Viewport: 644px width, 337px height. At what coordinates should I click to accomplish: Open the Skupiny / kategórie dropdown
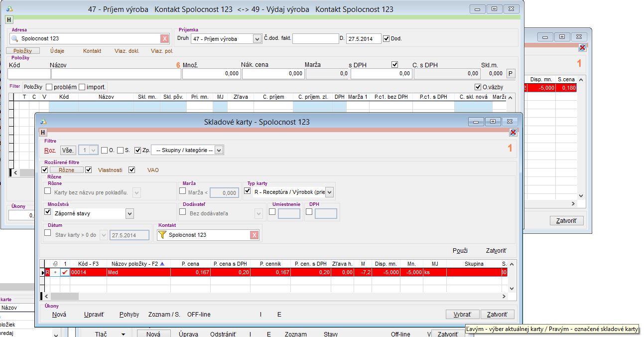(220, 150)
